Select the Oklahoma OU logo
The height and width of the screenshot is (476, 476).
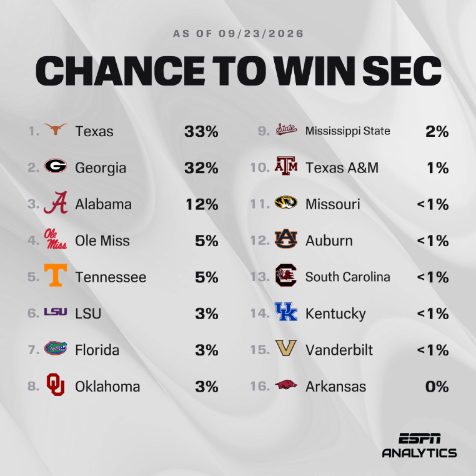[56, 385]
